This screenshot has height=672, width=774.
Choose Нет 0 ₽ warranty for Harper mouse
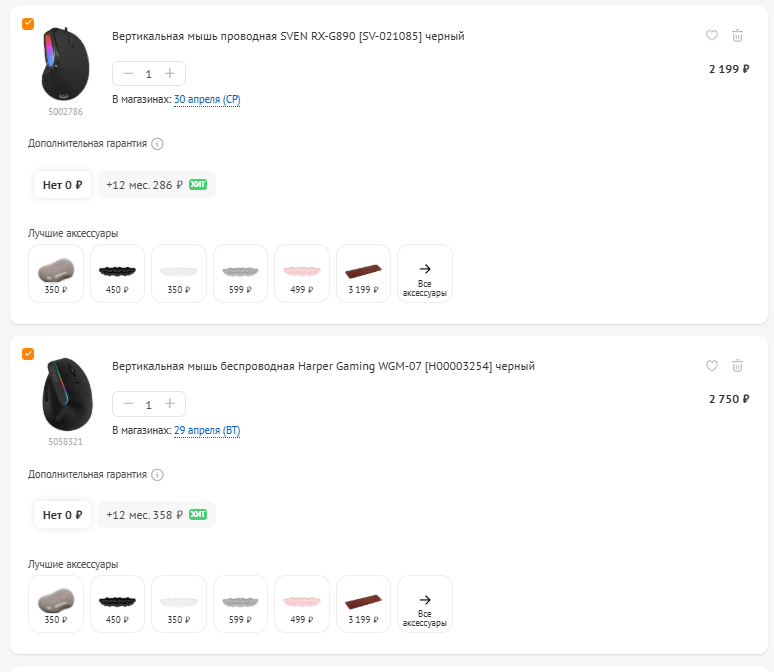click(x=62, y=514)
